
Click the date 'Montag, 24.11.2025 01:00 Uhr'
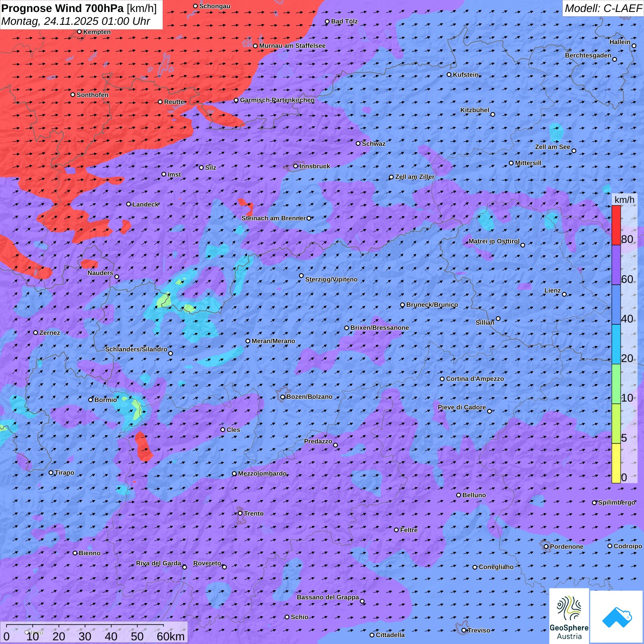(x=76, y=21)
